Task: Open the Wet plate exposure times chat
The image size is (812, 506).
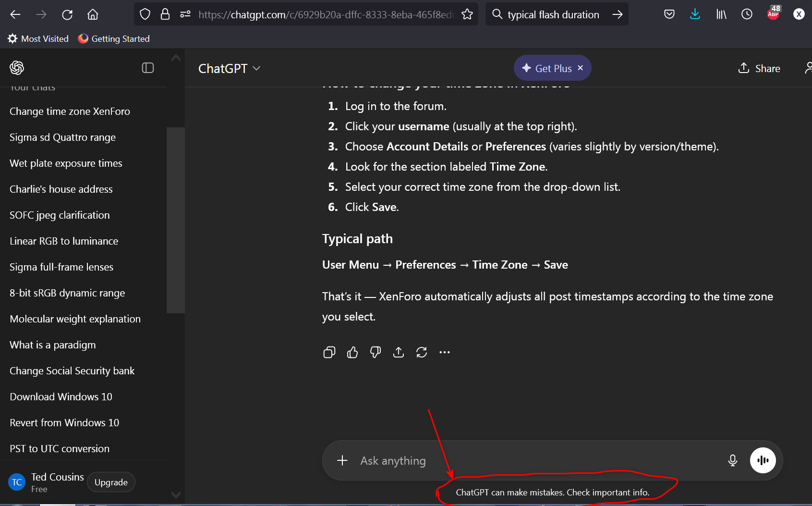Action: click(x=66, y=163)
